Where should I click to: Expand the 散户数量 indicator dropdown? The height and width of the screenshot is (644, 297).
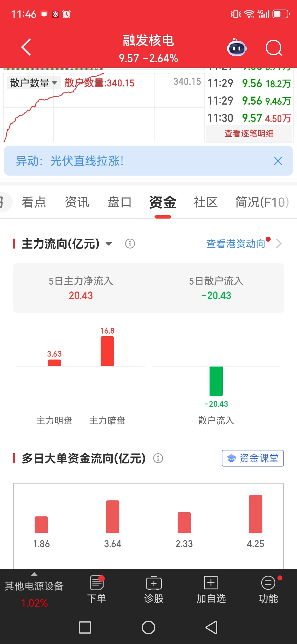pos(34,83)
